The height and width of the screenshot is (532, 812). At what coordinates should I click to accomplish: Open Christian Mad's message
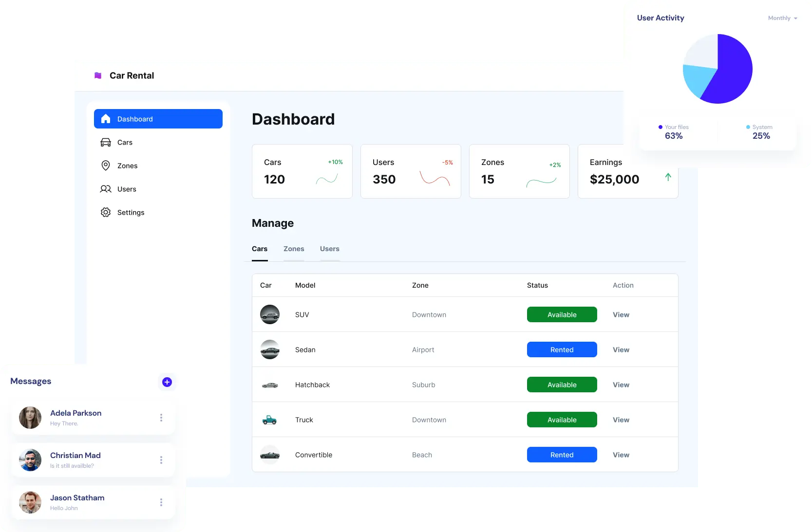[x=93, y=460]
